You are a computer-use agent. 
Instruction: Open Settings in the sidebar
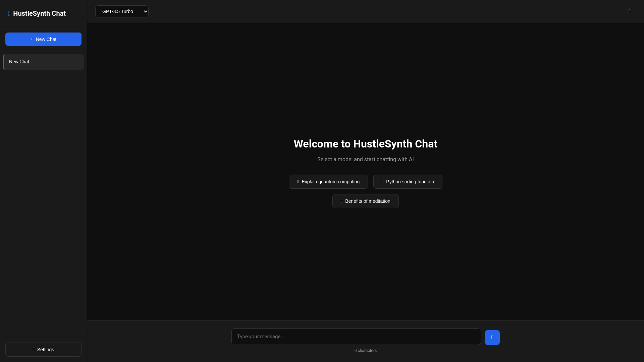click(x=43, y=350)
